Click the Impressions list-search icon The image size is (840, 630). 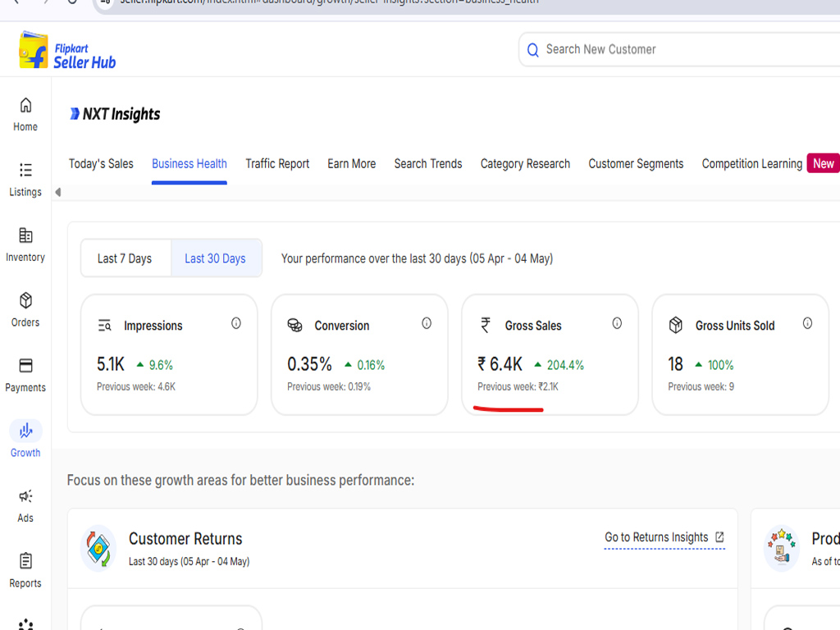(x=104, y=325)
